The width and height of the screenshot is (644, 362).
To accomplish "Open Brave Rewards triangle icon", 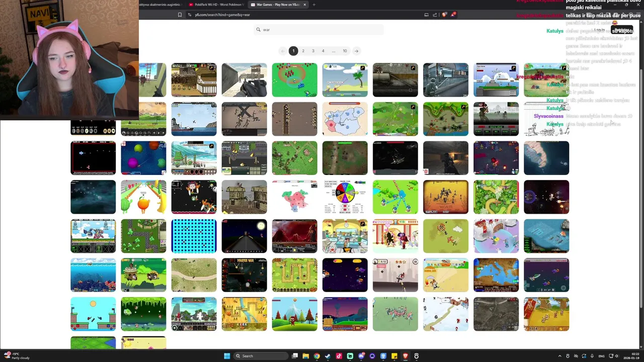I will [453, 15].
